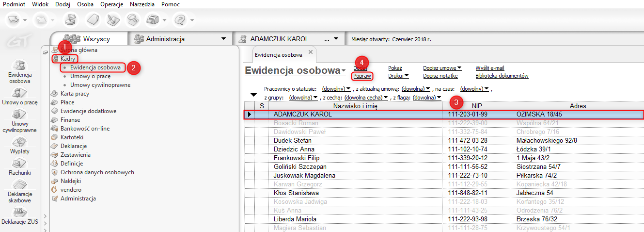Select the Dudek Stefan row
Screen dimensions: 644x232
[x=443, y=141]
